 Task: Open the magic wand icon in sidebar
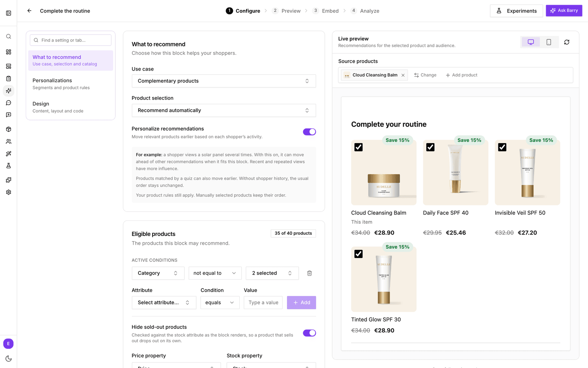(x=8, y=153)
